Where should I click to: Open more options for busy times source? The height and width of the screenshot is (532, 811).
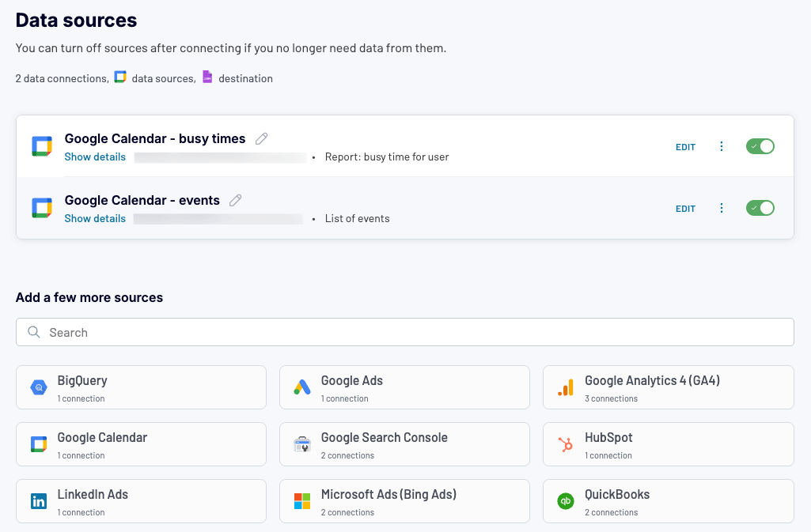(x=722, y=147)
